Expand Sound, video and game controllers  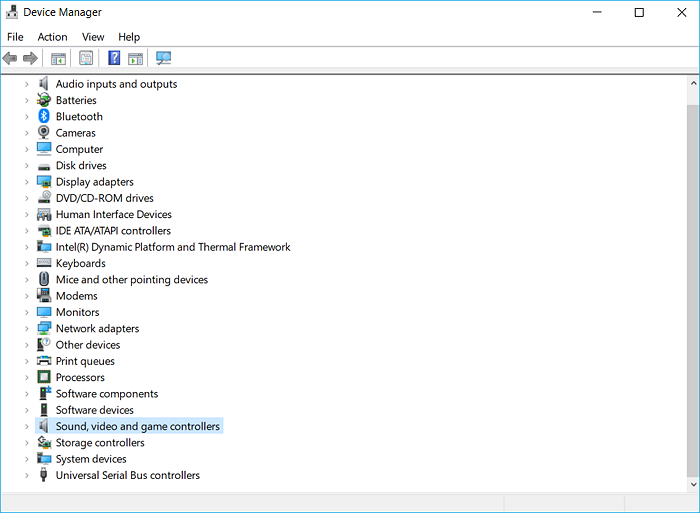coord(27,426)
